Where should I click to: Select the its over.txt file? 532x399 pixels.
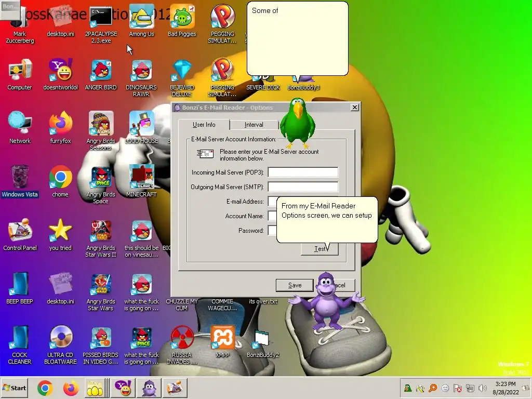point(263,301)
